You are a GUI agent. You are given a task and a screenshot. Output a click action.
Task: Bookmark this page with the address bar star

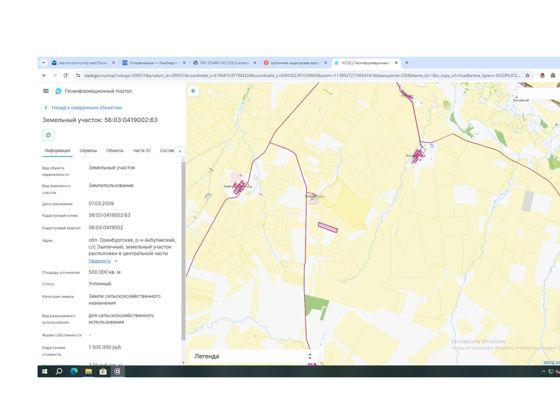pyautogui.click(x=528, y=75)
